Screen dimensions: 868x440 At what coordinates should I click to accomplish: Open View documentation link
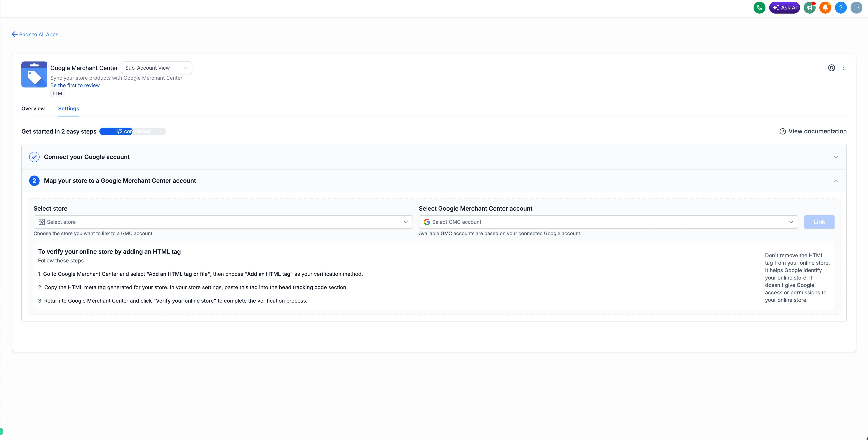(x=813, y=131)
